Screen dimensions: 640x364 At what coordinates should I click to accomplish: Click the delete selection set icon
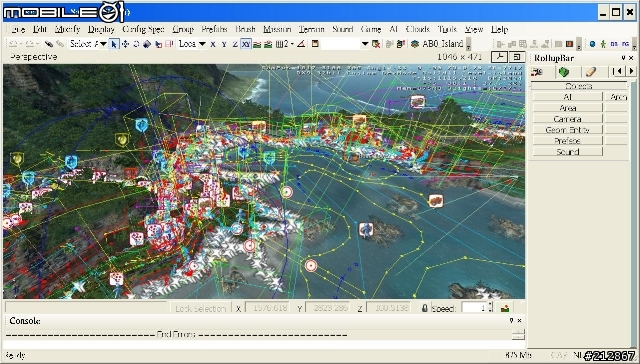coord(376,44)
